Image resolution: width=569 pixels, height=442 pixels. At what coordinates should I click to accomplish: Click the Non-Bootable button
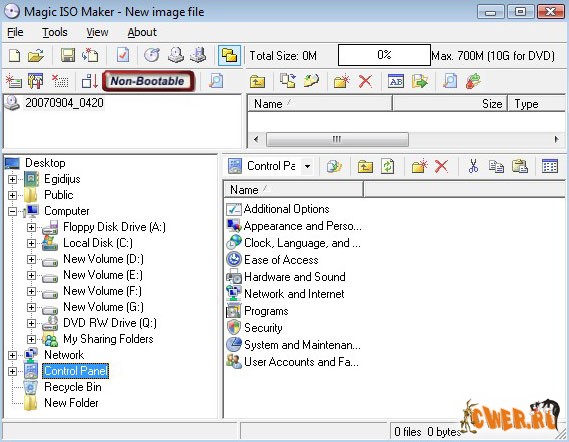click(148, 81)
